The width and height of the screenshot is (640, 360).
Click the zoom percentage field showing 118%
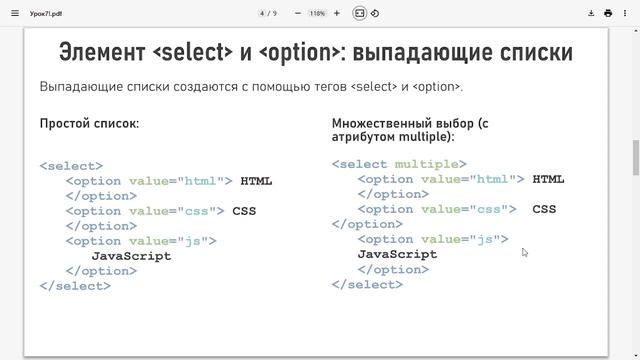pos(317,13)
